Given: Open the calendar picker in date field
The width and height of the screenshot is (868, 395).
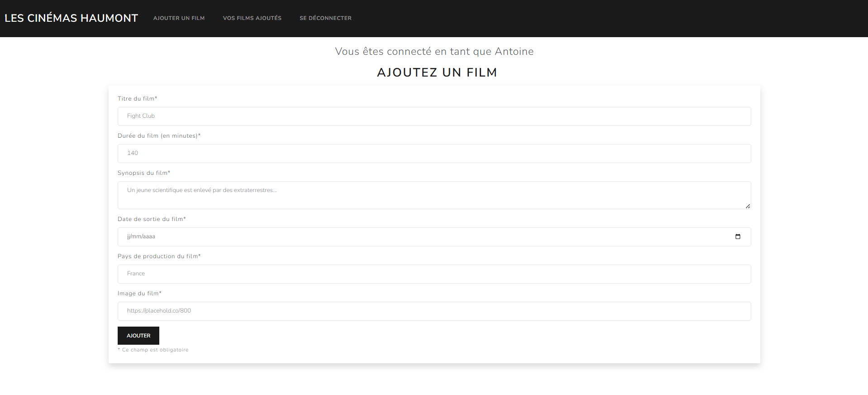Looking at the screenshot, I should [738, 236].
